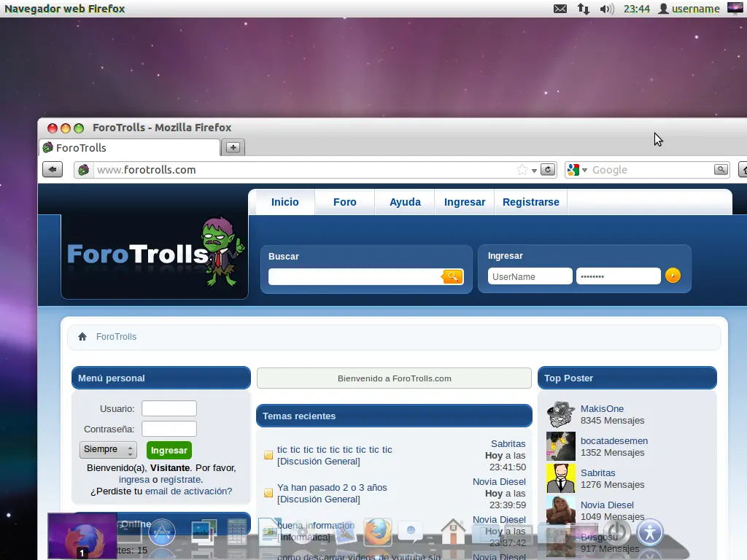Screen dimensions: 747x560
Task: Open the mail indicator in top panel
Action: coord(560,9)
